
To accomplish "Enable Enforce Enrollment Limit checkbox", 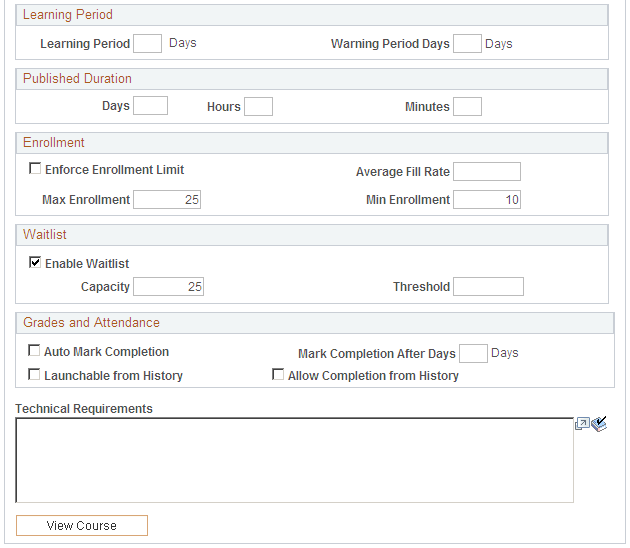I will [x=35, y=168].
